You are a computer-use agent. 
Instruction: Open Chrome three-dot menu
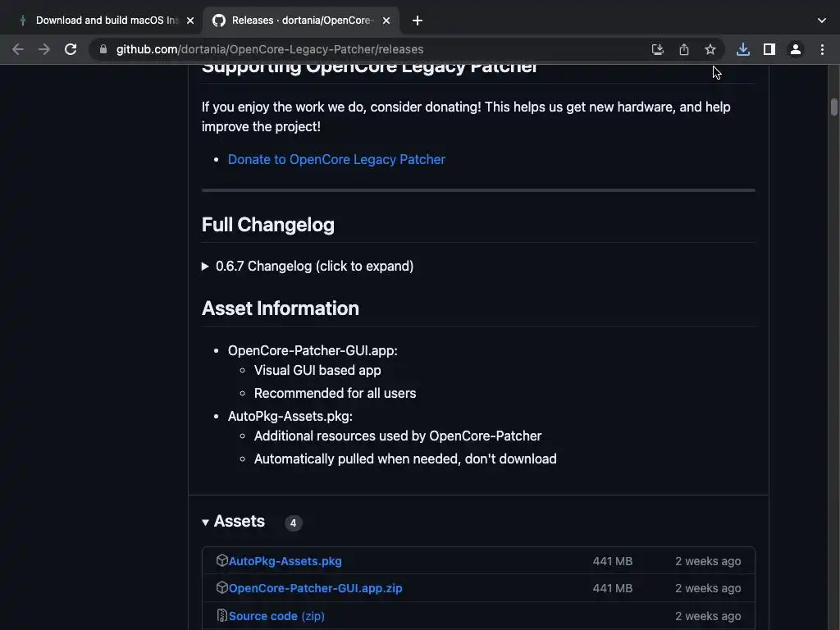(822, 49)
